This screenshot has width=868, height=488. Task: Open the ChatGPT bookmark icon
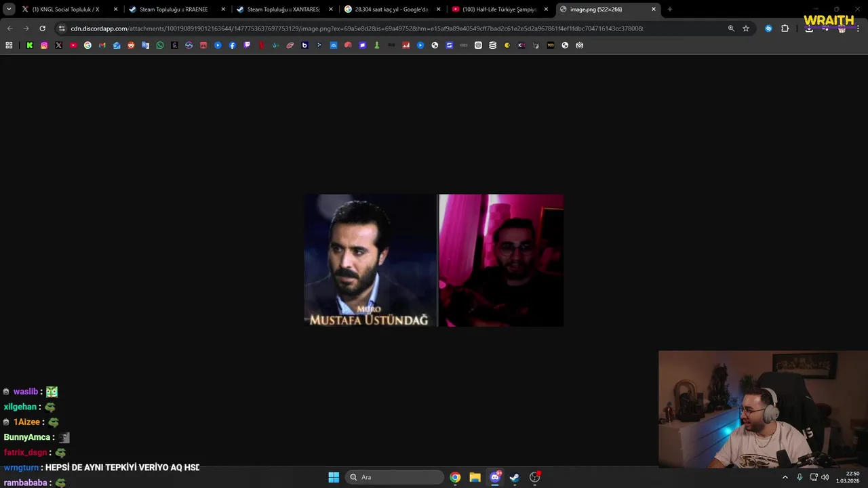click(478, 45)
